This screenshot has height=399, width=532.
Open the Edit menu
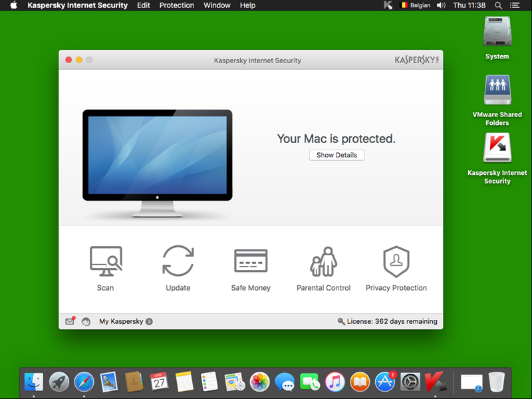tap(144, 5)
